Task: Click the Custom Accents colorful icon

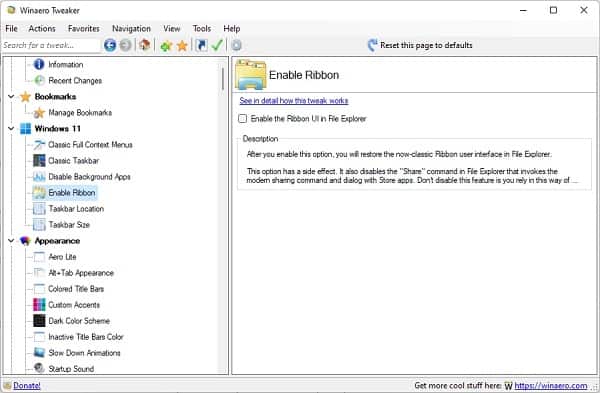Action: pyautogui.click(x=39, y=305)
